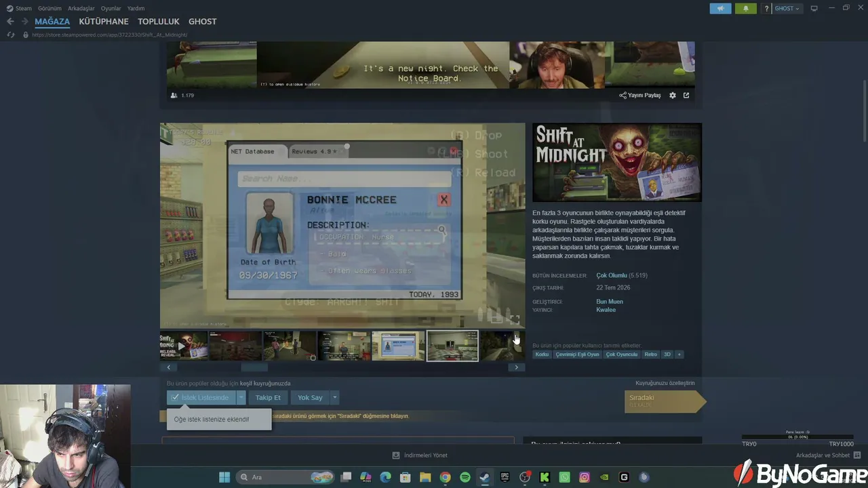Open the Steam menu
Screen dimensions: 868x488
pyautogui.click(x=19, y=8)
